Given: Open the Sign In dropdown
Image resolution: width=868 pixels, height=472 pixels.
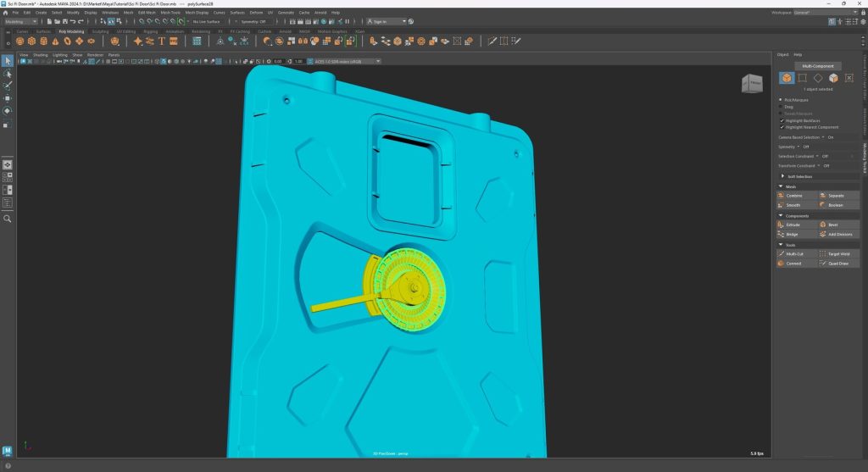Looking at the screenshot, I should (x=387, y=21).
